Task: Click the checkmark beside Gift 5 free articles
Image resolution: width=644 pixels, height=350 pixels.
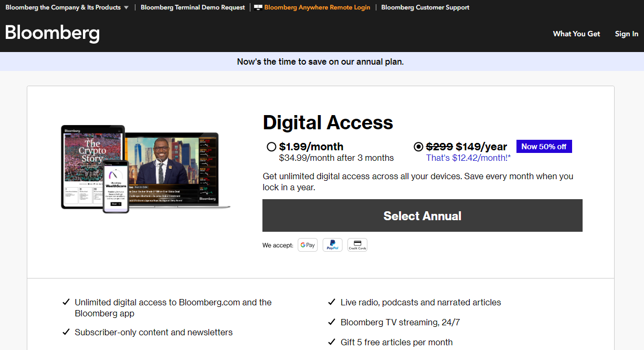Action: click(332, 342)
